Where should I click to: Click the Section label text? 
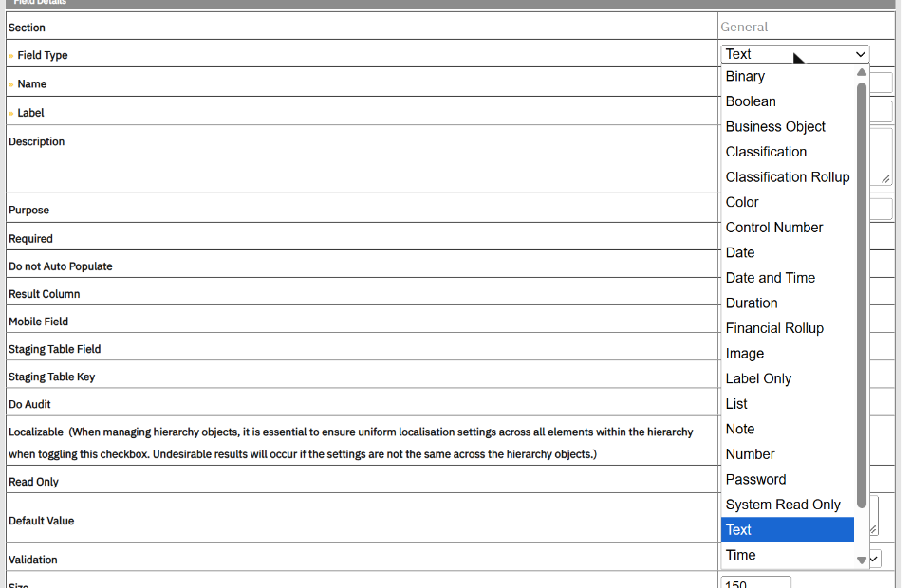27,28
